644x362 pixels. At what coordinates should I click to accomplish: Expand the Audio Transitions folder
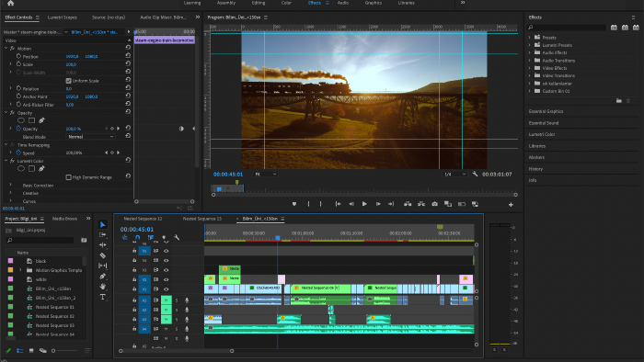coord(529,61)
